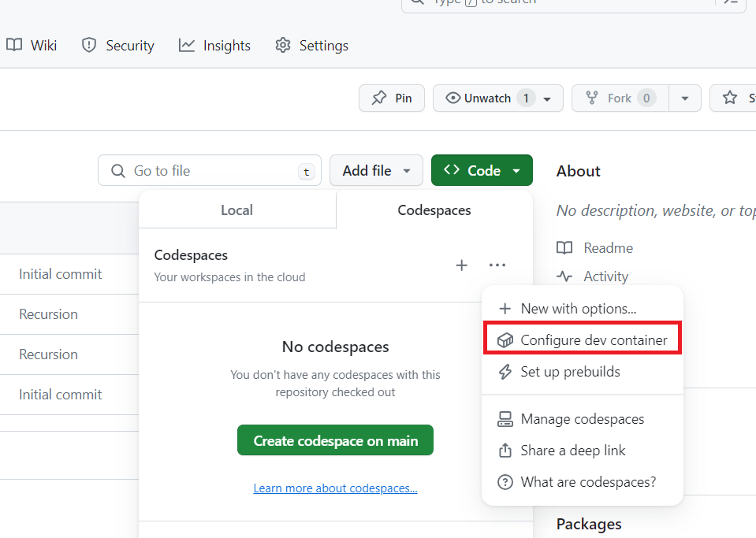This screenshot has height=538, width=756.
Task: Click the Fork count badge 0
Action: coord(646,98)
